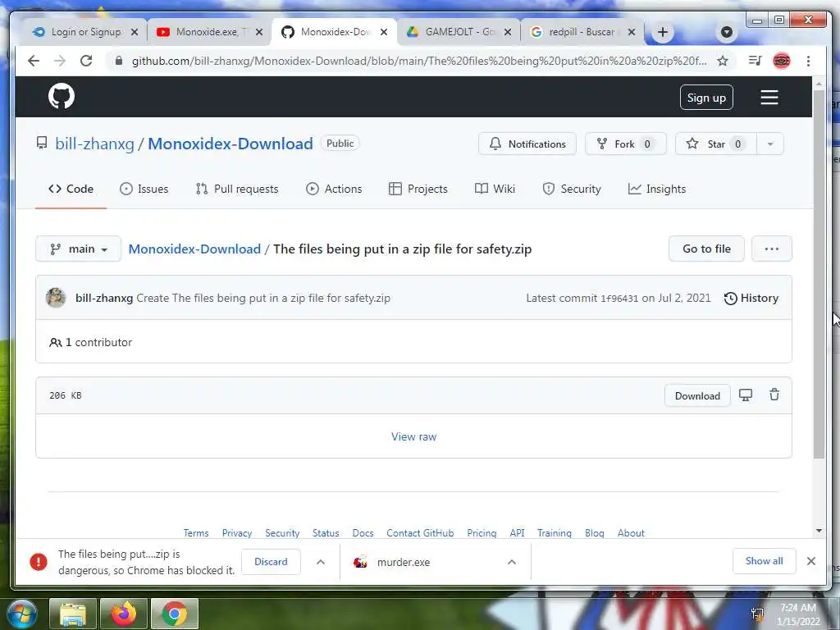This screenshot has width=840, height=630.
Task: Open the three-dots file options menu
Action: pyautogui.click(x=771, y=249)
